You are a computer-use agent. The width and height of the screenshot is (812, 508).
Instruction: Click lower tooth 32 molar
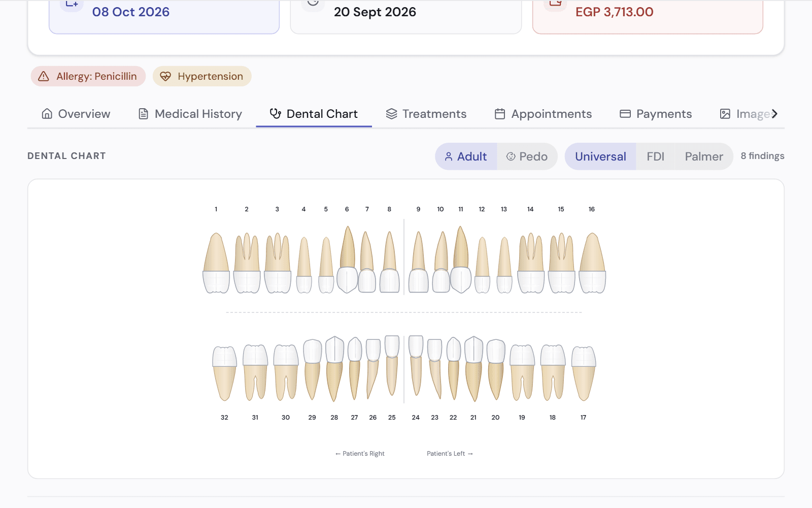point(224,373)
